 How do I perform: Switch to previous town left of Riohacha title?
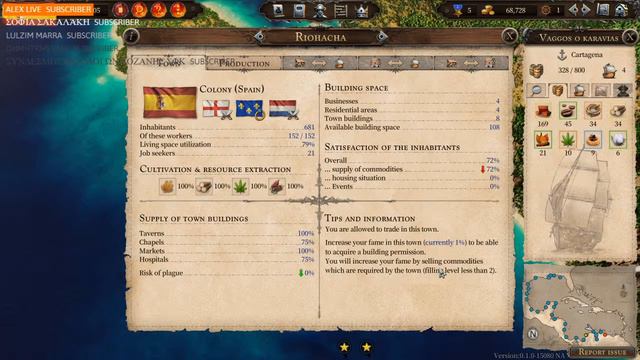coord(259,37)
